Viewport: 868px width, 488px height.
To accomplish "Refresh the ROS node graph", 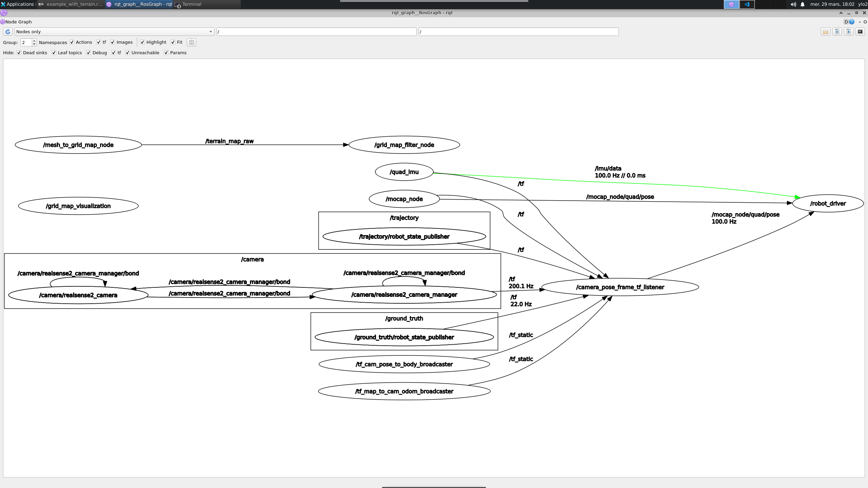I will coord(7,32).
